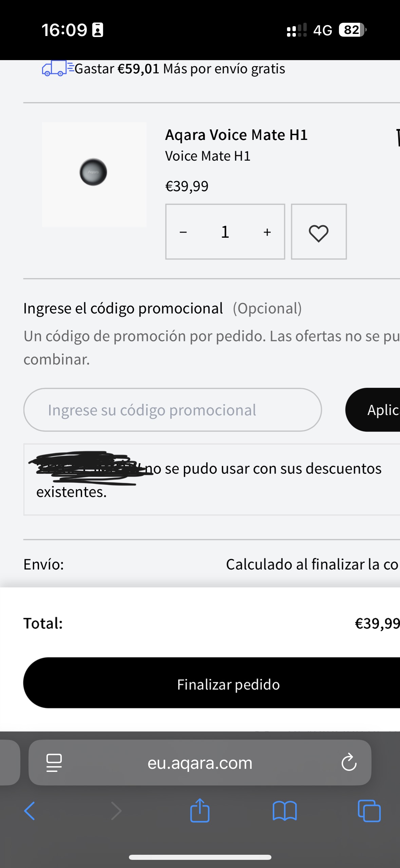The height and width of the screenshot is (868, 400).
Task: Open Safari page settings reader icon
Action: [x=54, y=763]
